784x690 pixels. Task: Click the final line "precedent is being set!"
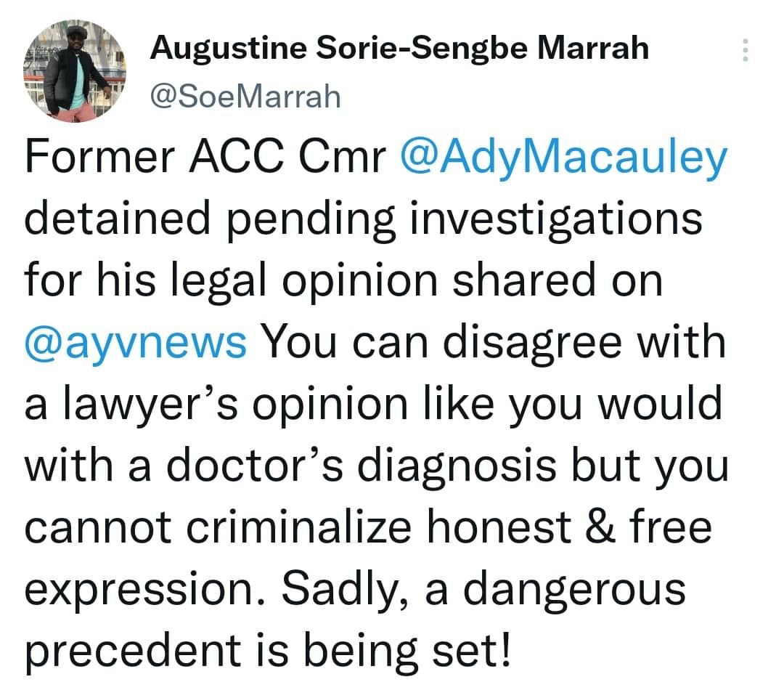click(268, 651)
